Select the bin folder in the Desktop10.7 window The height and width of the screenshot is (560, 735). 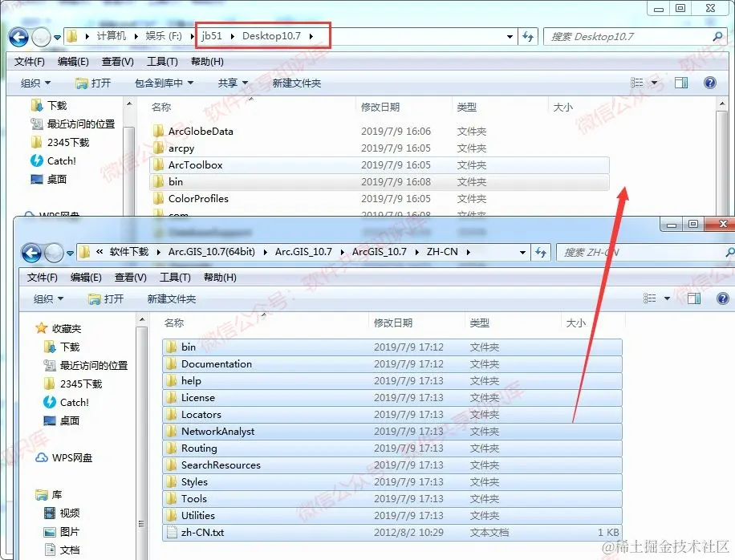(x=380, y=182)
